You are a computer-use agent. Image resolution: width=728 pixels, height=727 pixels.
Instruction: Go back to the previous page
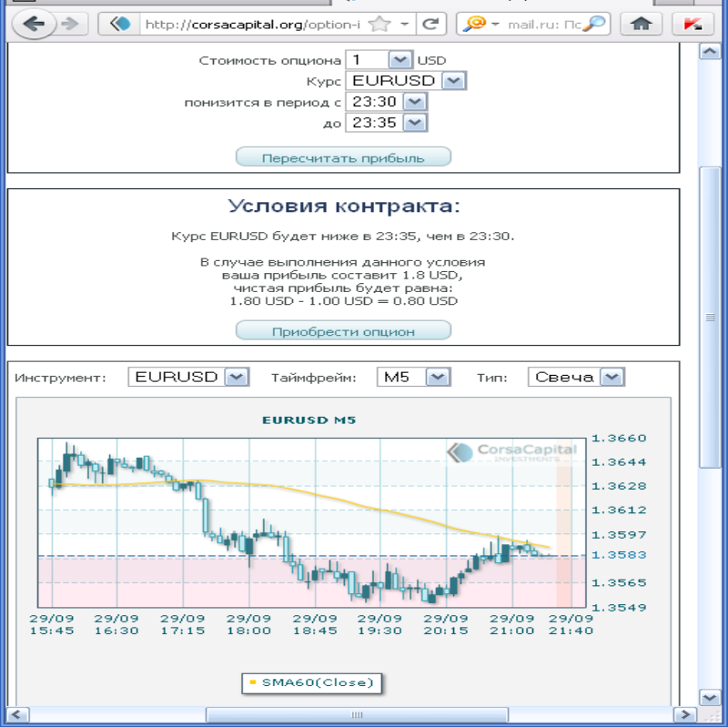tap(34, 24)
